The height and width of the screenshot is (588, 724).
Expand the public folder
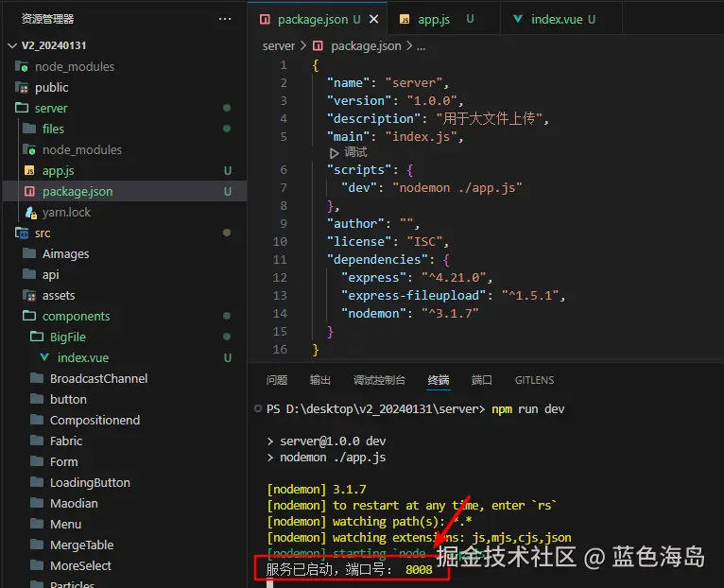[x=51, y=87]
